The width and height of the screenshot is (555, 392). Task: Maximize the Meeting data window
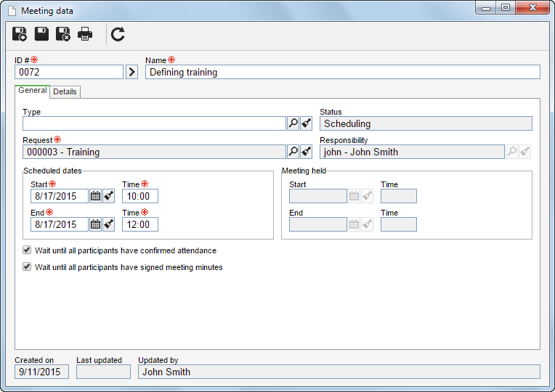pos(506,8)
